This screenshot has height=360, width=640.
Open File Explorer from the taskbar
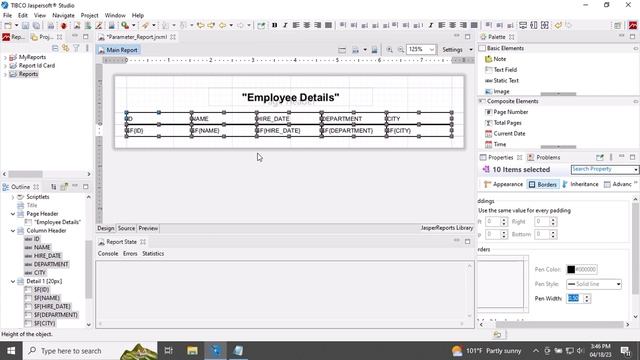(x=192, y=351)
